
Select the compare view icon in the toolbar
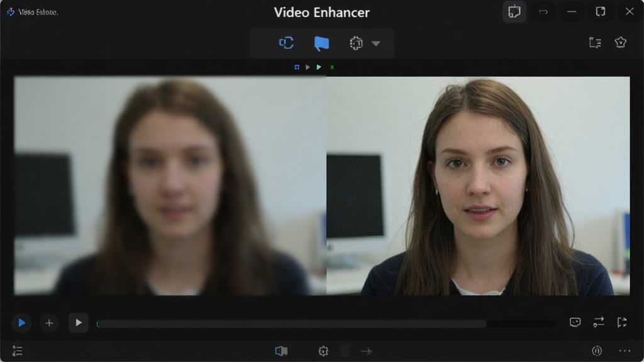(x=286, y=43)
